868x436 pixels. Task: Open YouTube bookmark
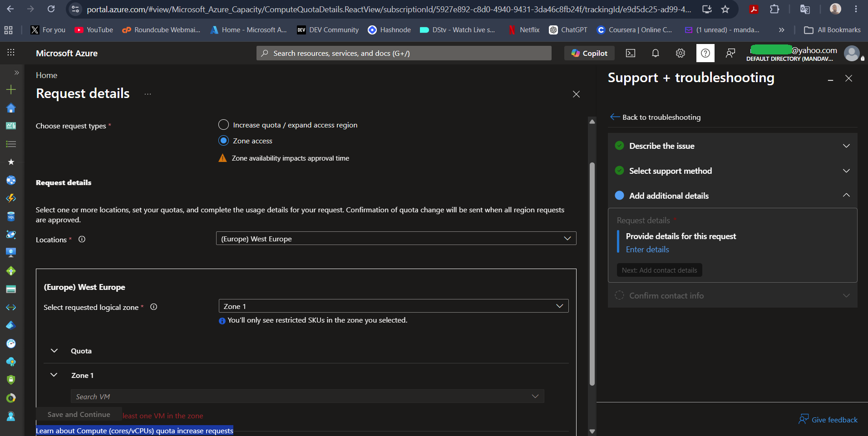pos(94,30)
